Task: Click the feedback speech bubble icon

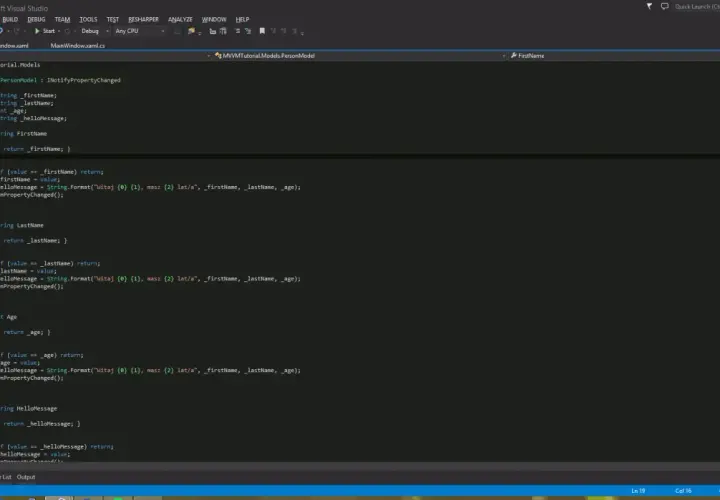Action: tap(664, 6)
